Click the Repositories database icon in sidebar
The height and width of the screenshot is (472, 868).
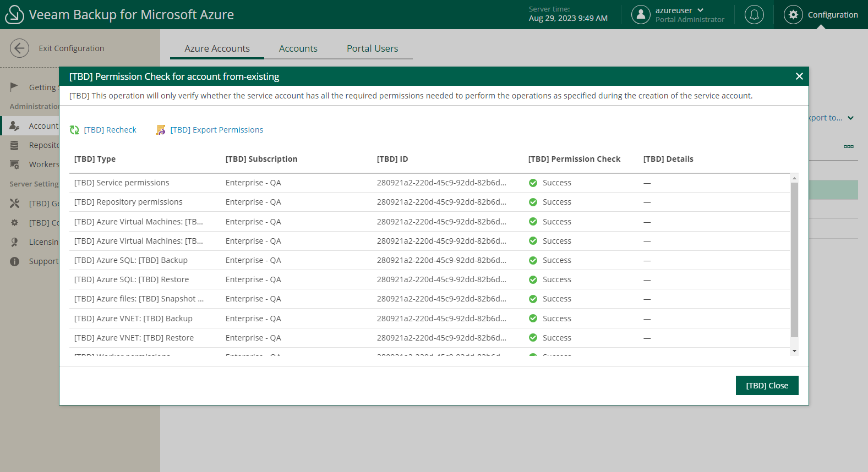pyautogui.click(x=14, y=145)
